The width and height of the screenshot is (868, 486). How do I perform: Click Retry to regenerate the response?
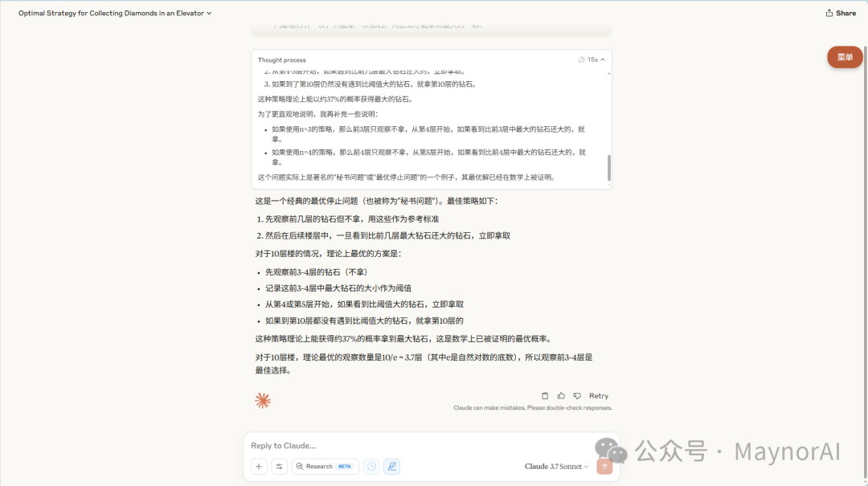click(x=598, y=395)
